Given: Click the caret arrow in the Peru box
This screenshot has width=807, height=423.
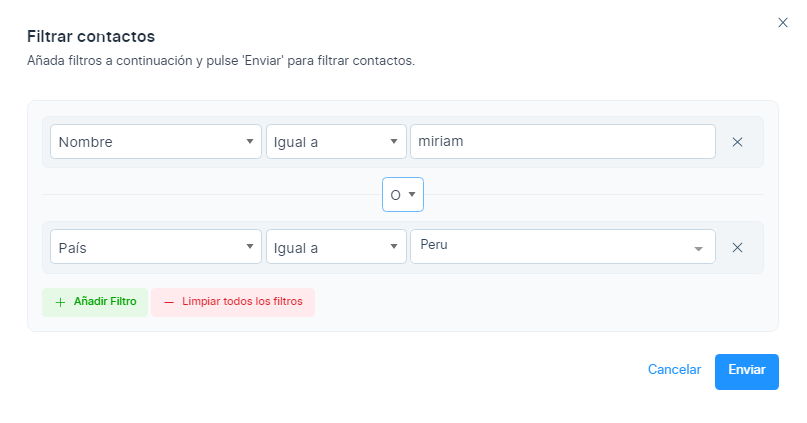Looking at the screenshot, I should (x=698, y=248).
